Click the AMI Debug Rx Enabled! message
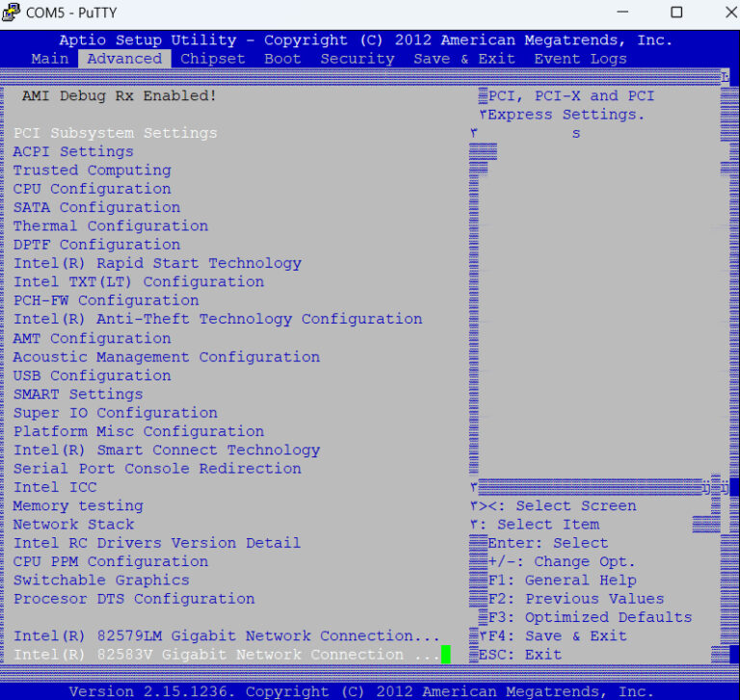 (119, 95)
